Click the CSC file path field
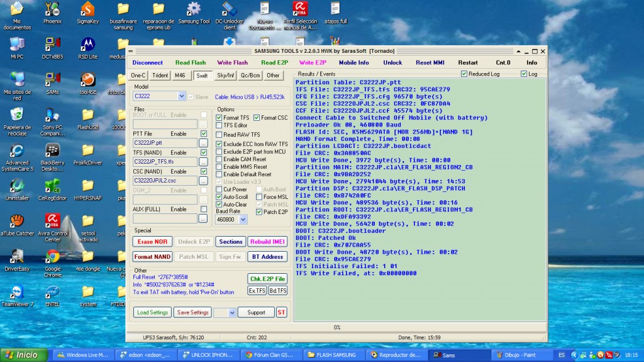 coord(165,181)
